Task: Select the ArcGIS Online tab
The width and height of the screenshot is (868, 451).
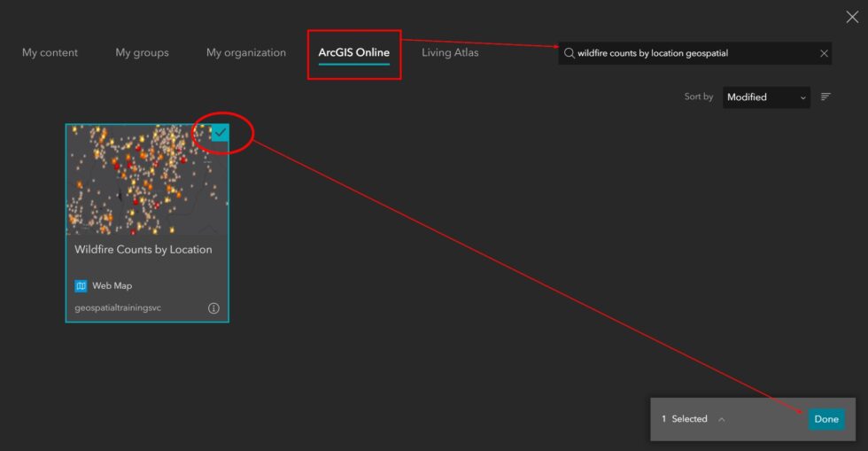Action: coord(353,52)
